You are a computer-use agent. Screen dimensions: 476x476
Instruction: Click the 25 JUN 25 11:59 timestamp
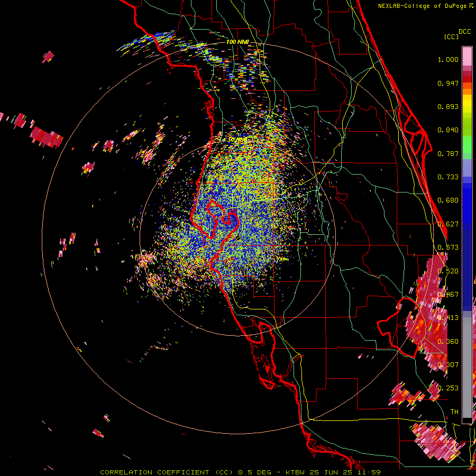[345, 472]
